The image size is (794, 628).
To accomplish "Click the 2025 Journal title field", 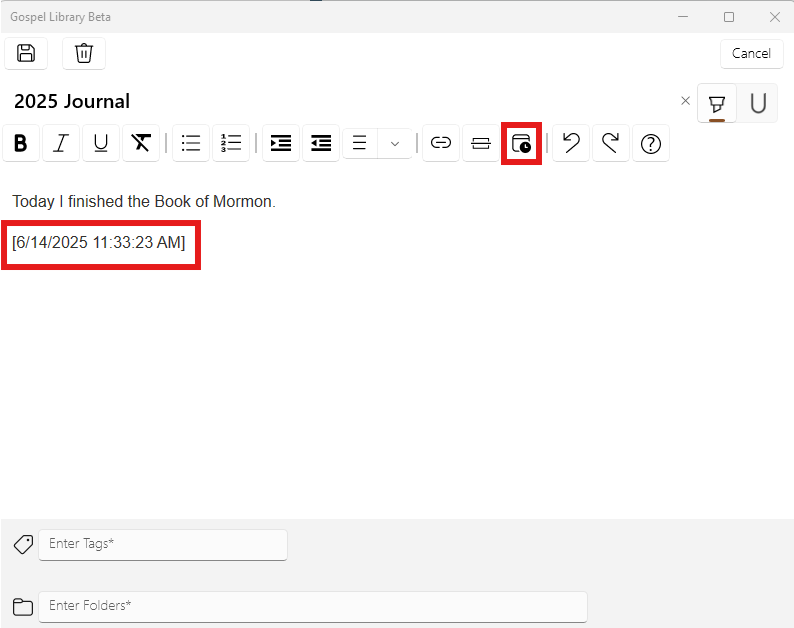I will pos(72,101).
